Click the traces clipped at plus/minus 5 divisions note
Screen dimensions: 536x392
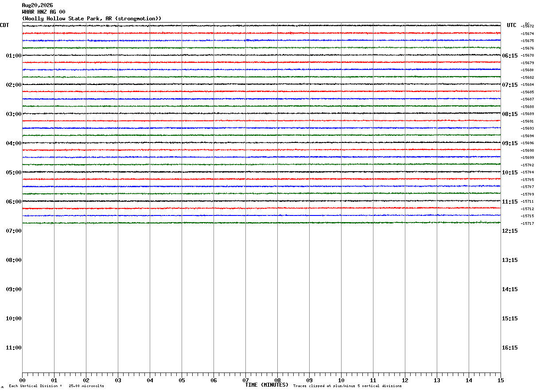coord(347,386)
